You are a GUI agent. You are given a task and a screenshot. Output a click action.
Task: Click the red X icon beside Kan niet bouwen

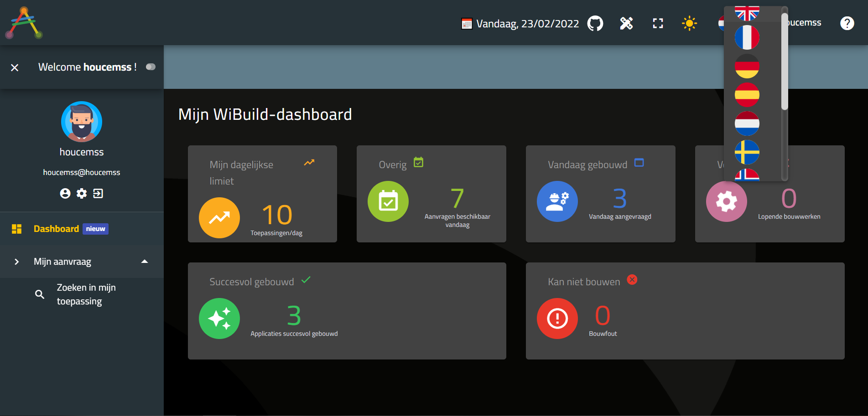pos(632,280)
